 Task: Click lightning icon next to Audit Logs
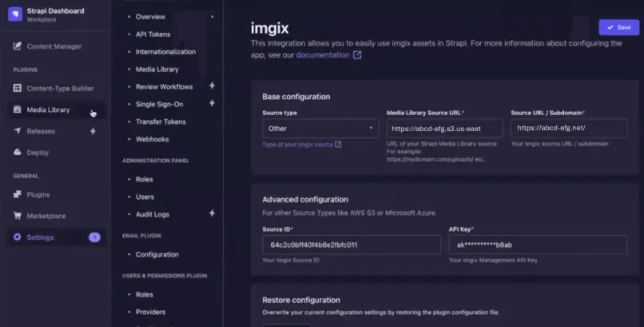pos(212,213)
